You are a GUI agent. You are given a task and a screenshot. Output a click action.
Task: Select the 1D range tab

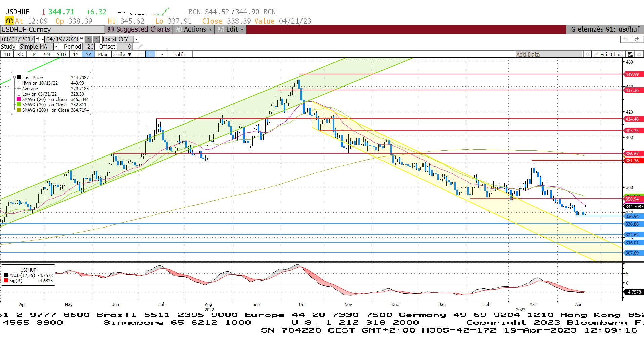[x=7, y=54]
